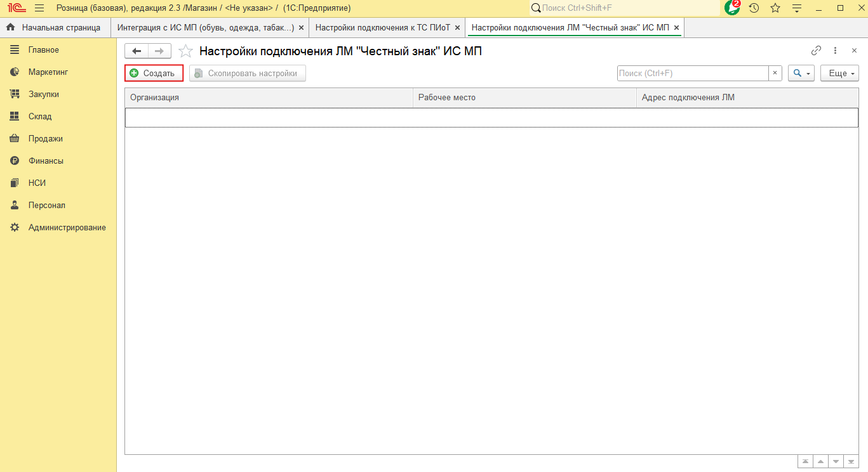This screenshot has width=868, height=472.
Task: Open the Еще dropdown menu
Action: (839, 74)
